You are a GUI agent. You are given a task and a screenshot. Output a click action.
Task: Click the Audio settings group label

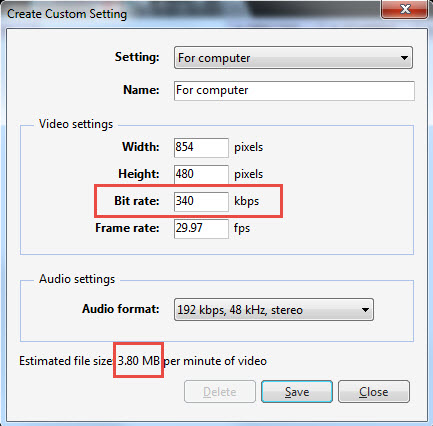[77, 279]
